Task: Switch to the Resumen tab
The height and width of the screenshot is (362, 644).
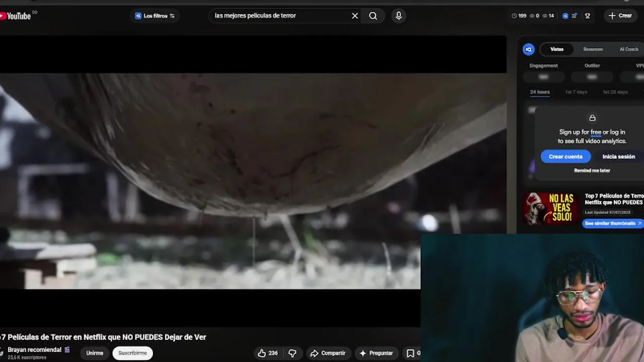Action: coord(593,49)
